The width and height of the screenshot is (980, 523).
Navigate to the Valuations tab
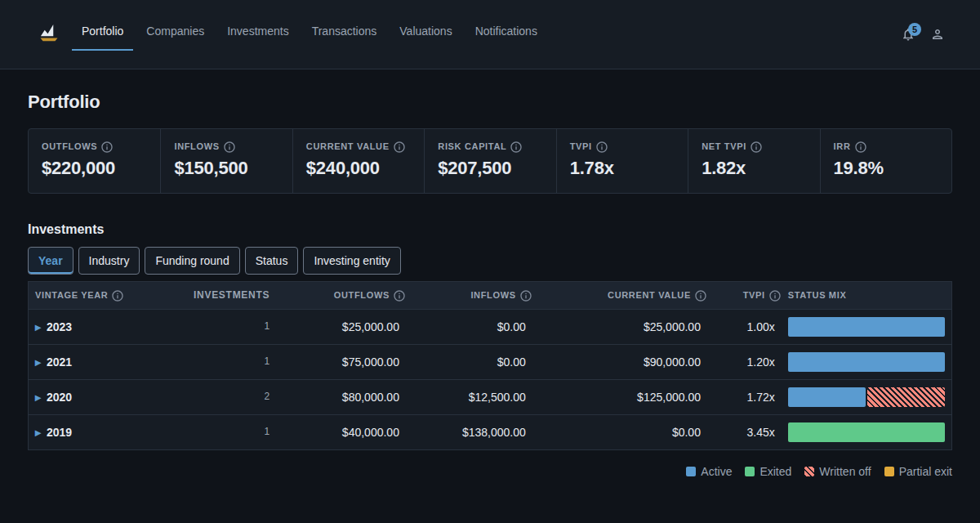(425, 31)
